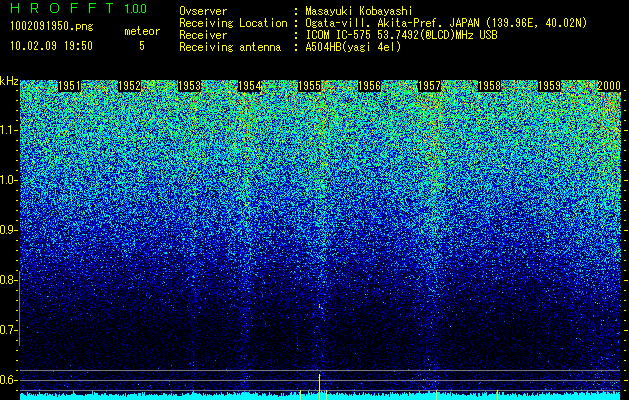Click the yellow meteor tick below the 1957 label
The width and height of the screenshot is (629, 400).
click(x=436, y=395)
